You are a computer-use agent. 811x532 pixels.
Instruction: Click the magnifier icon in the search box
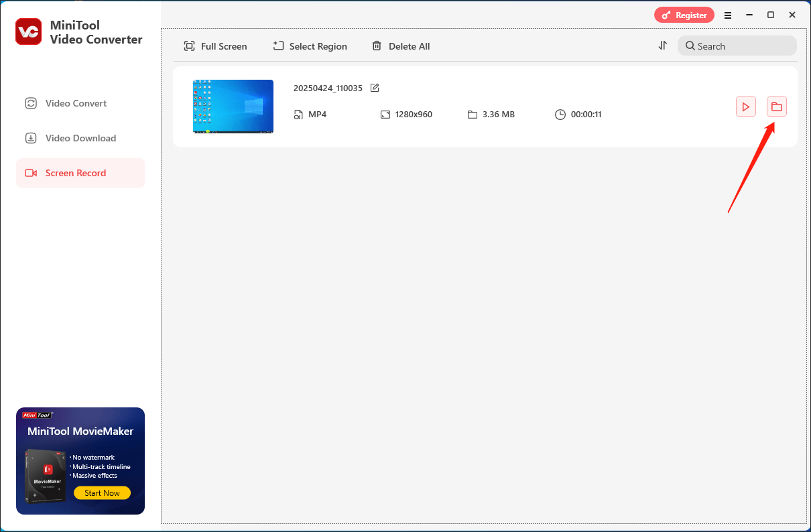tap(690, 46)
